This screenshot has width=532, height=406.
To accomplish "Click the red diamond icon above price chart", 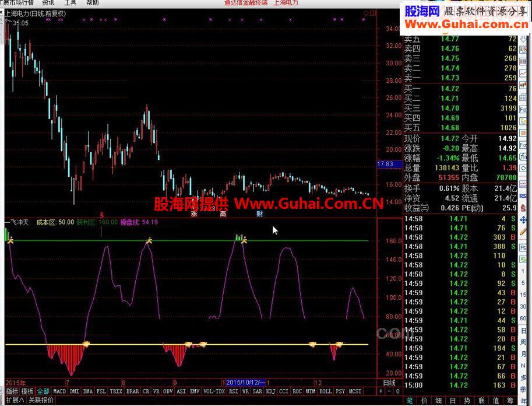I will pyautogui.click(x=366, y=13).
